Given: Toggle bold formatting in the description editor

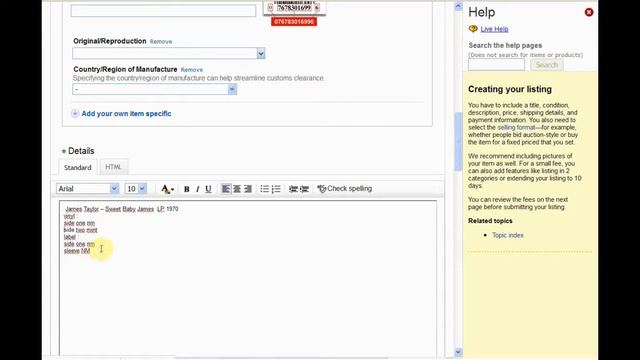Looking at the screenshot, I should click(187, 189).
